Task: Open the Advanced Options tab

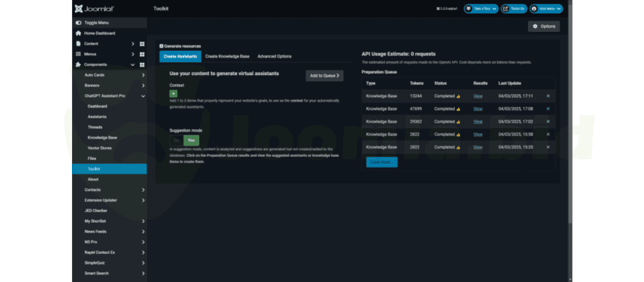Action: click(x=274, y=56)
